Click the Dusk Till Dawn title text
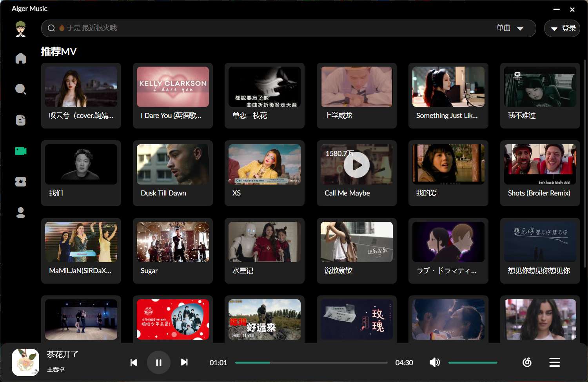588x382 pixels. tap(163, 193)
